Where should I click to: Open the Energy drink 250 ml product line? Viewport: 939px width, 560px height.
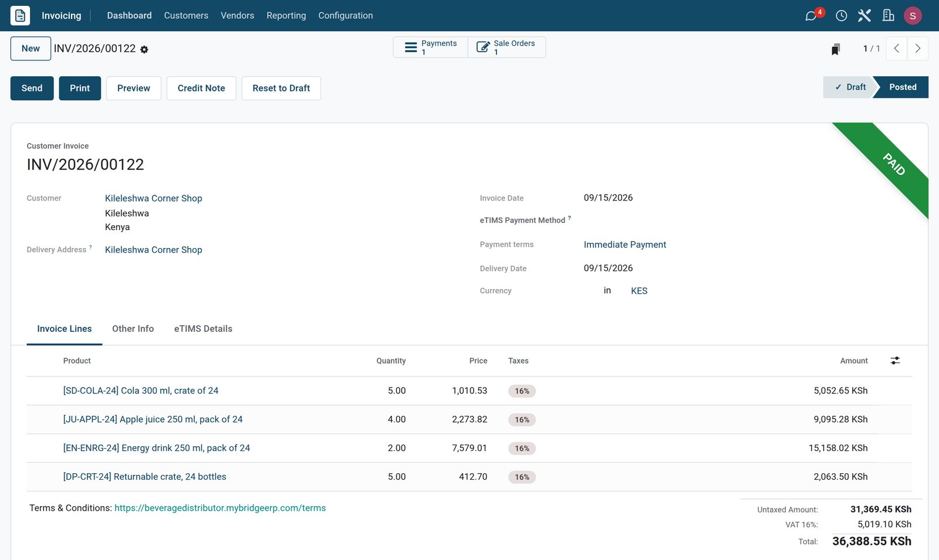pos(157,448)
